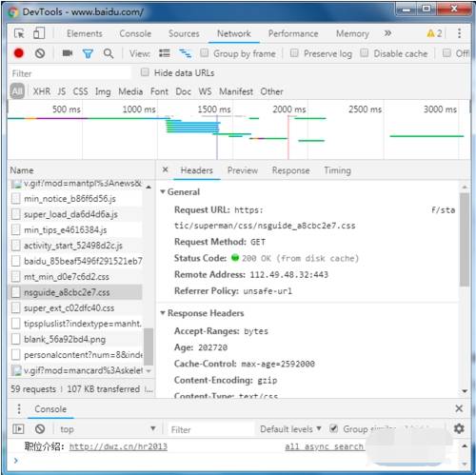
Task: Toggle the Offline checkbox
Action: point(446,52)
